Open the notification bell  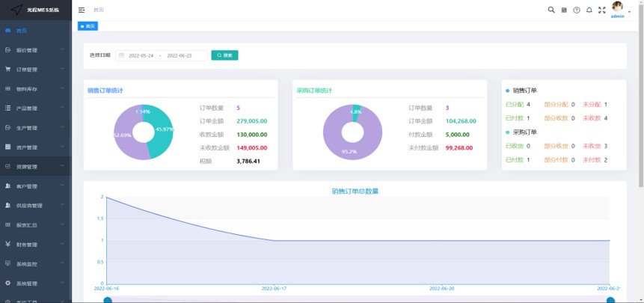[x=589, y=10]
